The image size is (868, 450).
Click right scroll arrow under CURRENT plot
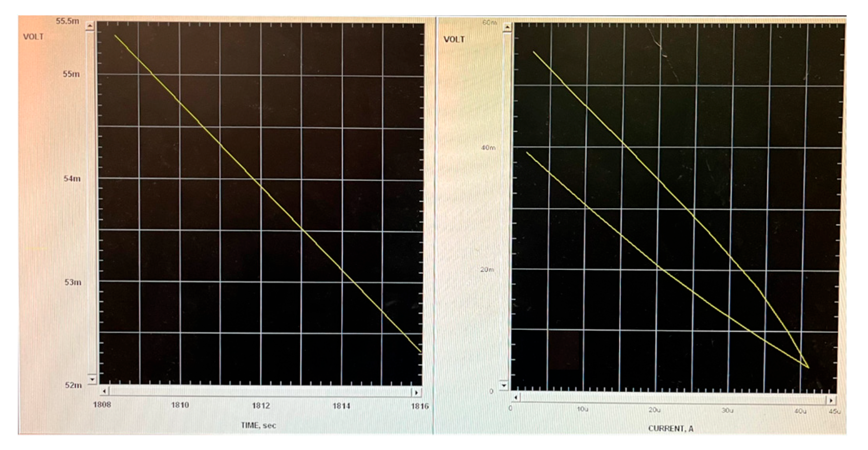tap(831, 400)
